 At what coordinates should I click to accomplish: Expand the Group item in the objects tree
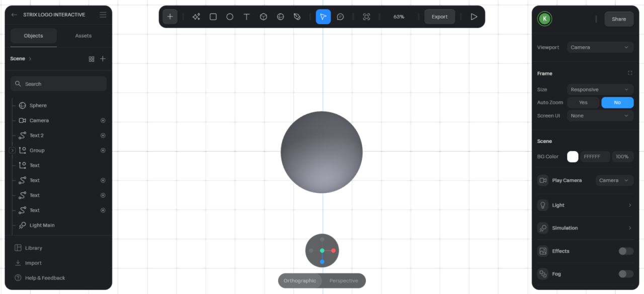coord(12,151)
